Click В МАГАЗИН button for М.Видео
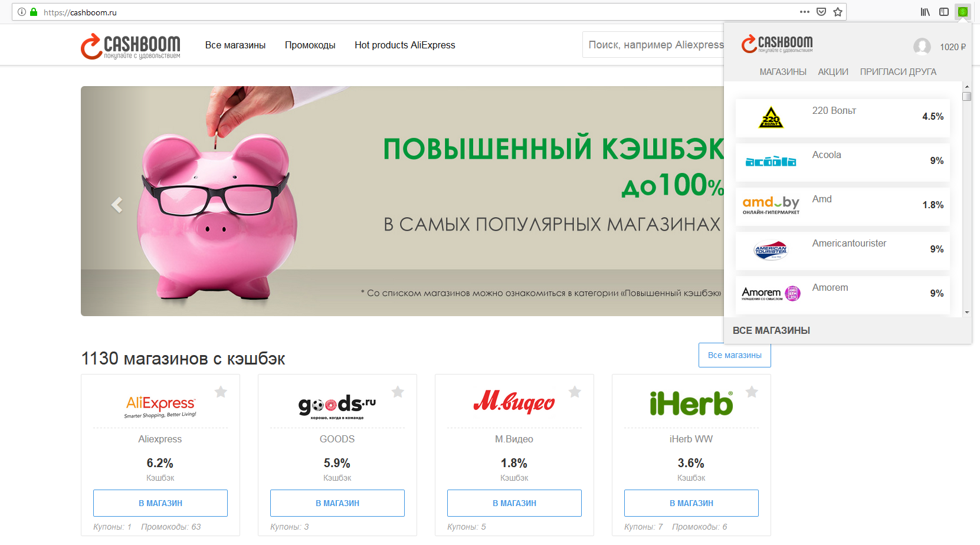 (x=514, y=503)
